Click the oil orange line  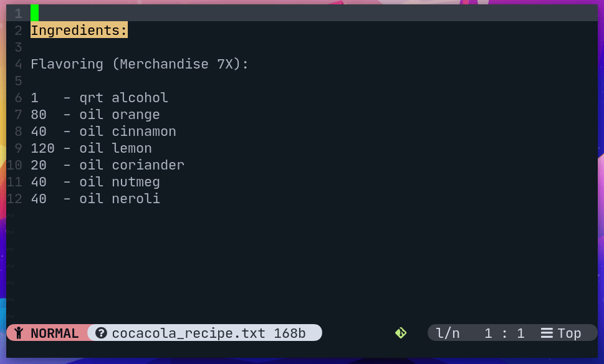(x=95, y=115)
